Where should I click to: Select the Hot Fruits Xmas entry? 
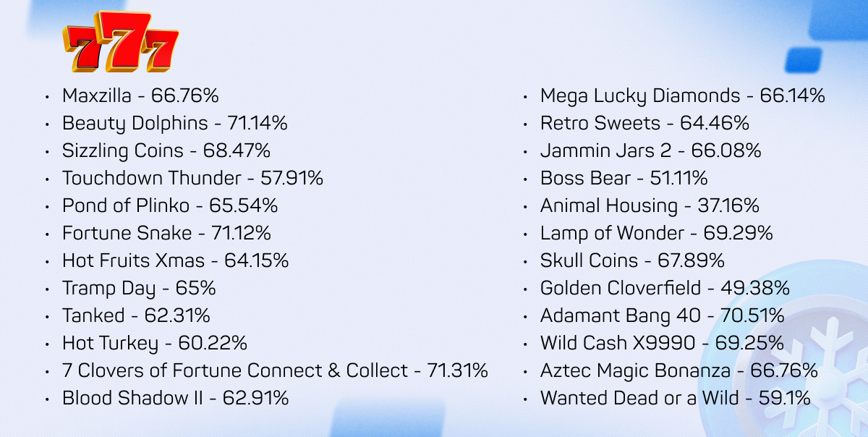(x=175, y=260)
